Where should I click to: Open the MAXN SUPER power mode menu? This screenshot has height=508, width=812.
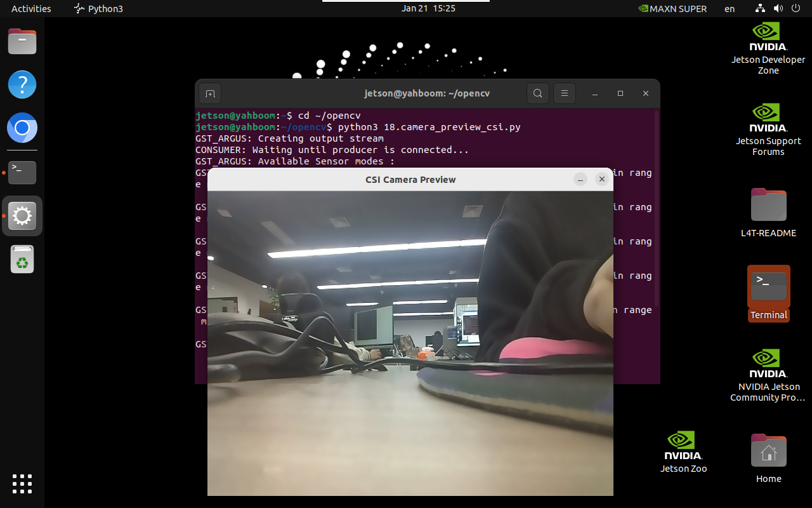[x=672, y=9]
